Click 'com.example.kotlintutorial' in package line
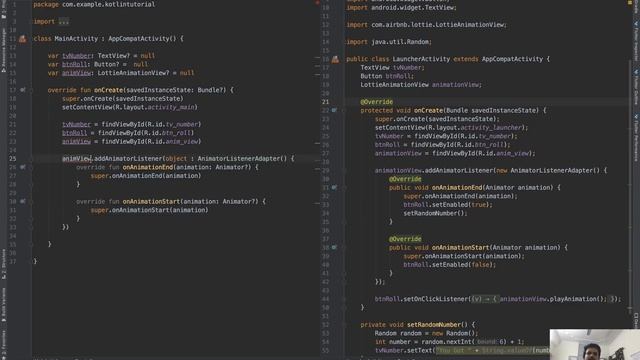The width and height of the screenshot is (640, 360). coord(109,4)
